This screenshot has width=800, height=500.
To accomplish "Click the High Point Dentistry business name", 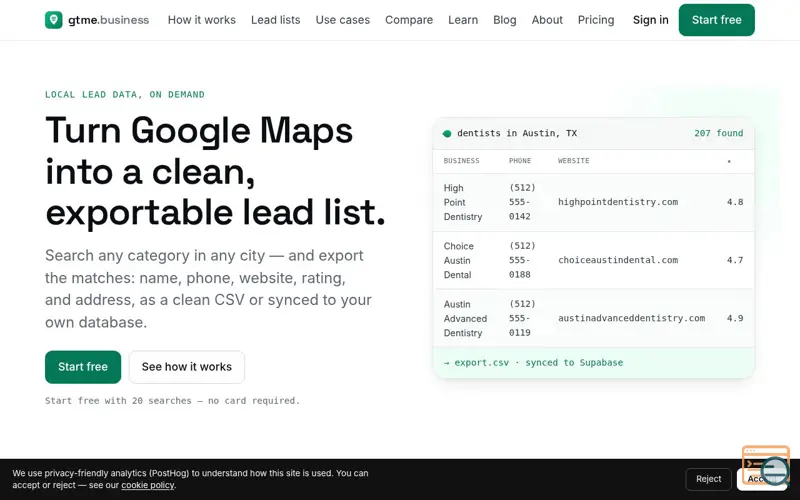I will coord(463,202).
